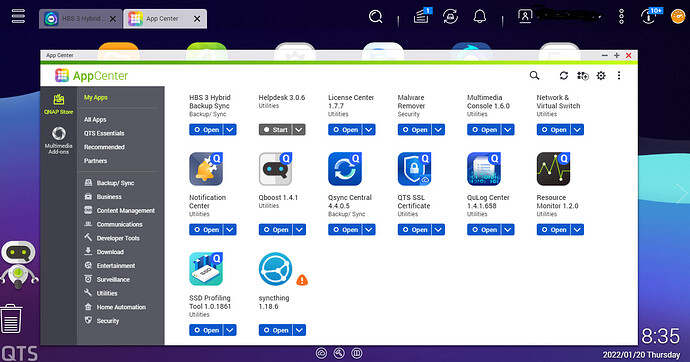Expand dropdown next to Multimedia Console Open
Viewport: 690px width, 362px height.
tap(508, 130)
